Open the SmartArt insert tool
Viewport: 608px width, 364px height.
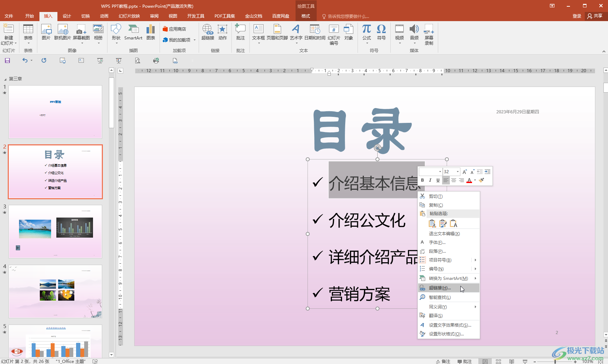coord(133,32)
